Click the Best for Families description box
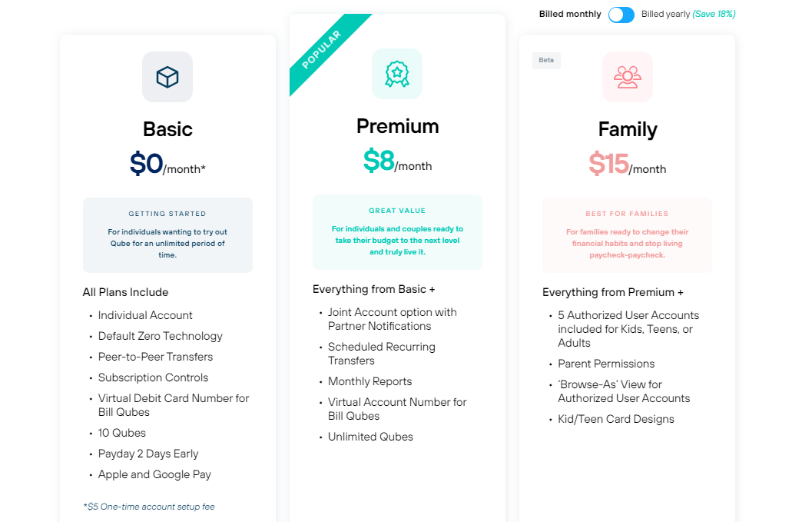812x522 pixels. 627,234
